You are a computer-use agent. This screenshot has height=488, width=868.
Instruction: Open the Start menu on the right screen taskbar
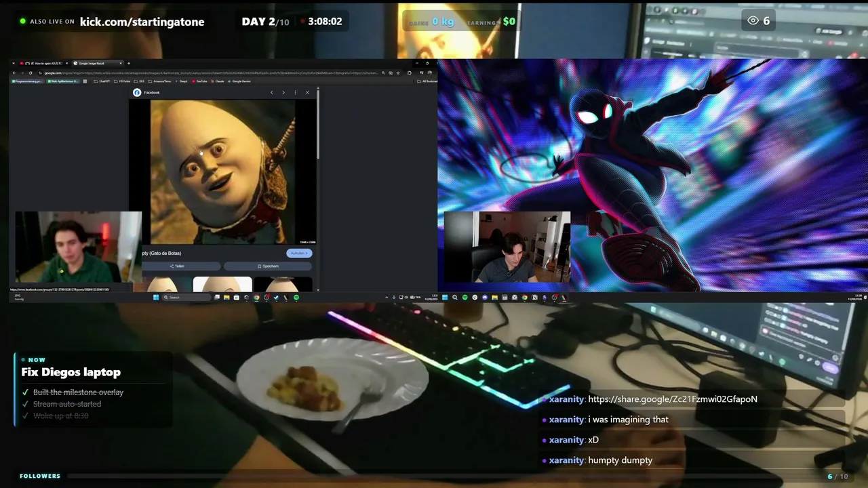[445, 297]
